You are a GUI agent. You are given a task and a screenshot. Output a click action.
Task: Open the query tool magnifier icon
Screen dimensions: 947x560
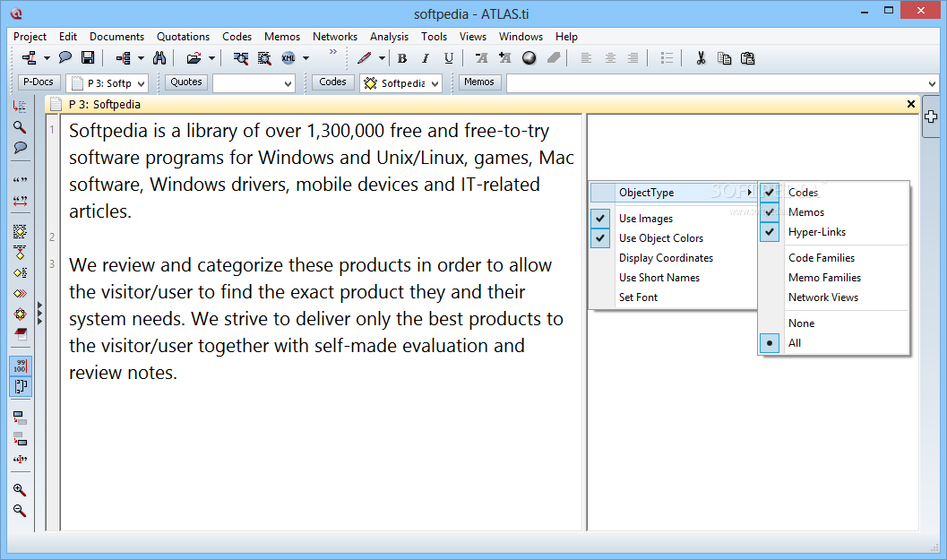[240, 58]
